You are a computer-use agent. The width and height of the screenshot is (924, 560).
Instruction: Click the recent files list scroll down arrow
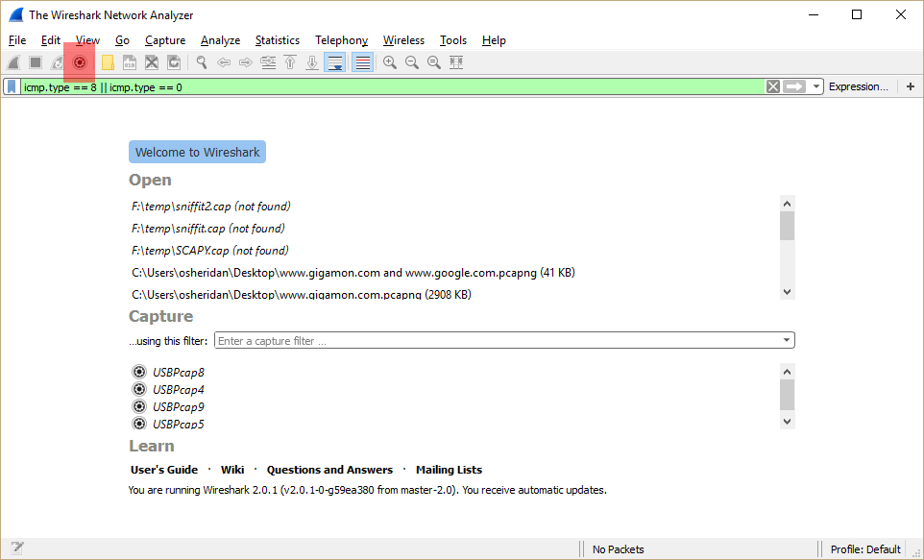pos(787,292)
